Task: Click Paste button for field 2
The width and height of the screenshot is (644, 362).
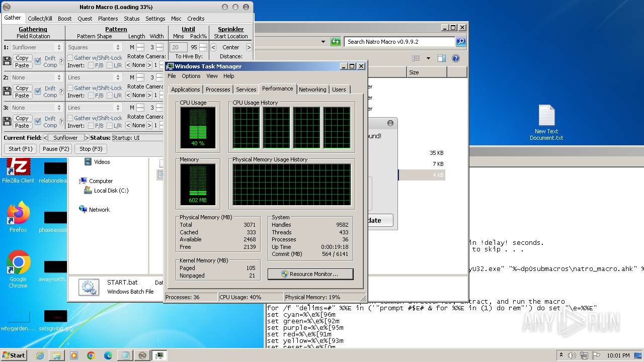Action: point(22,96)
